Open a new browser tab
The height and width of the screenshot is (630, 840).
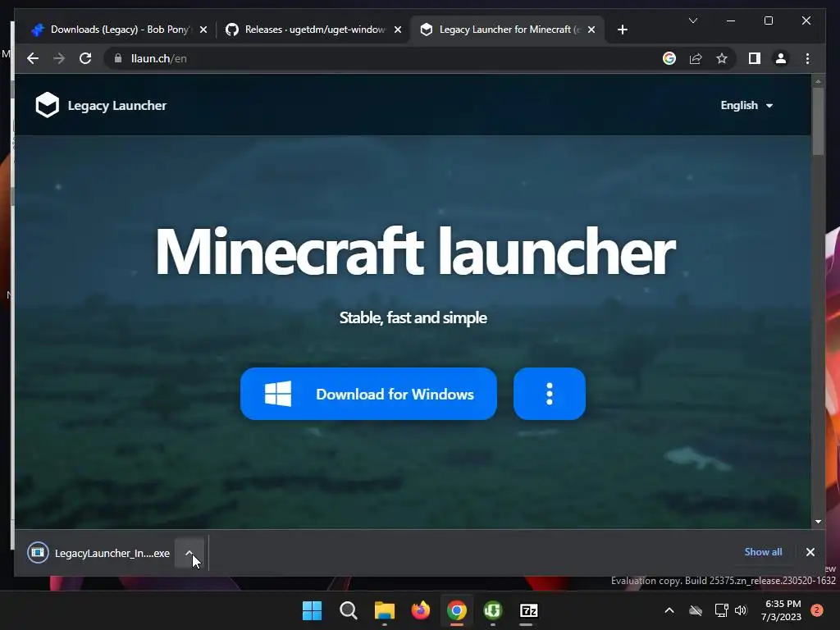click(x=622, y=30)
